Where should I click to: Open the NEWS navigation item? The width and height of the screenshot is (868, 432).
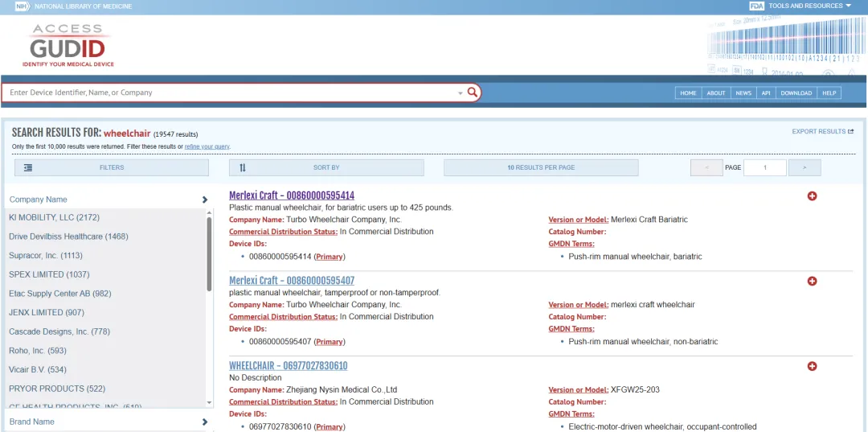tap(743, 93)
